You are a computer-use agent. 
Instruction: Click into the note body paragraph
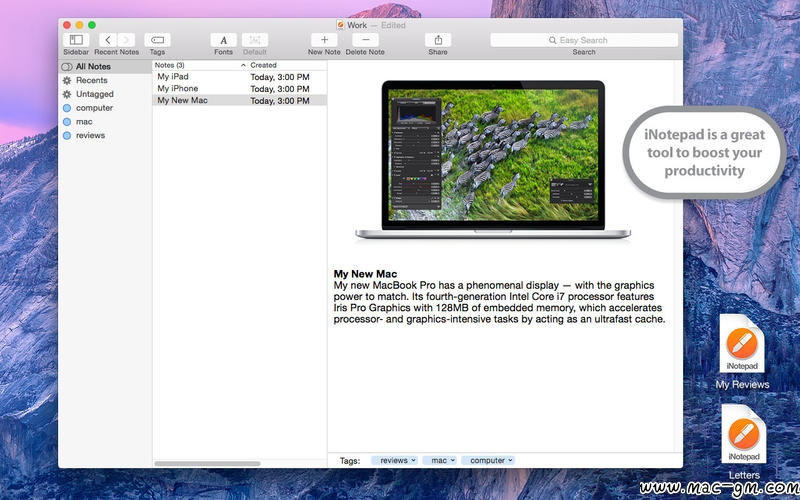pyautogui.click(x=499, y=302)
